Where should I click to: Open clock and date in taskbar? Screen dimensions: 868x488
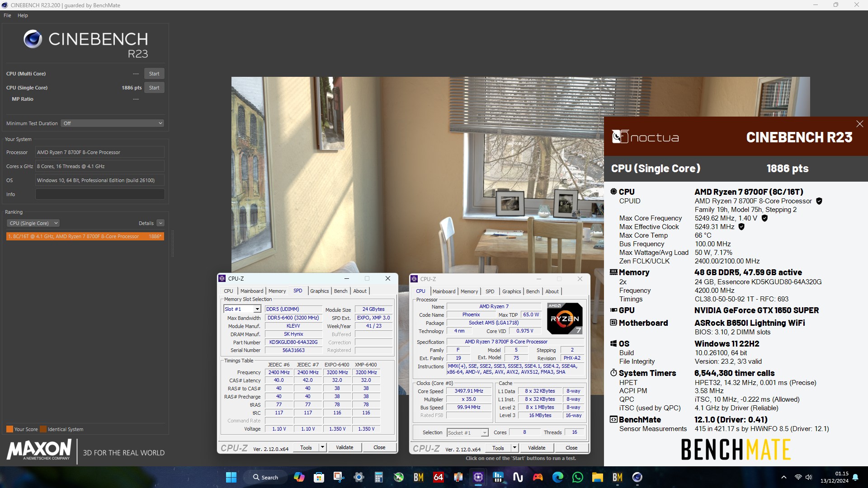[834, 477]
